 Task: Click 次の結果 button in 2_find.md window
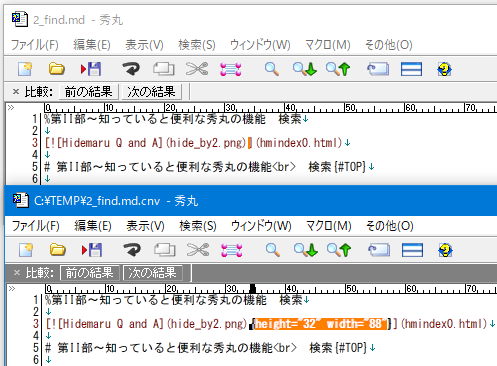click(151, 92)
